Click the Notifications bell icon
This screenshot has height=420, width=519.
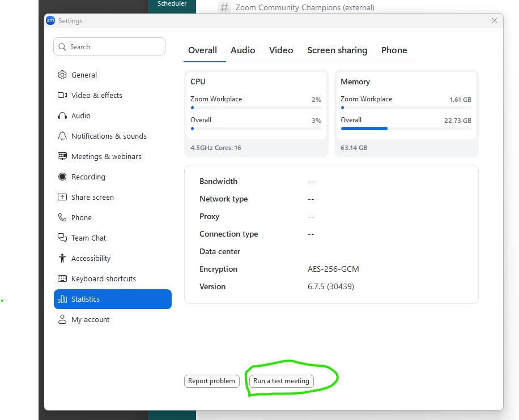pos(62,136)
